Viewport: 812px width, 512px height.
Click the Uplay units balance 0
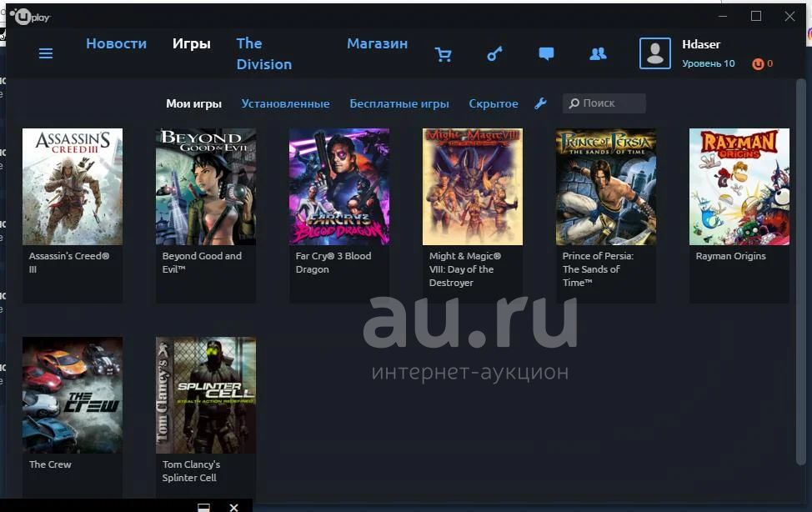[770, 63]
